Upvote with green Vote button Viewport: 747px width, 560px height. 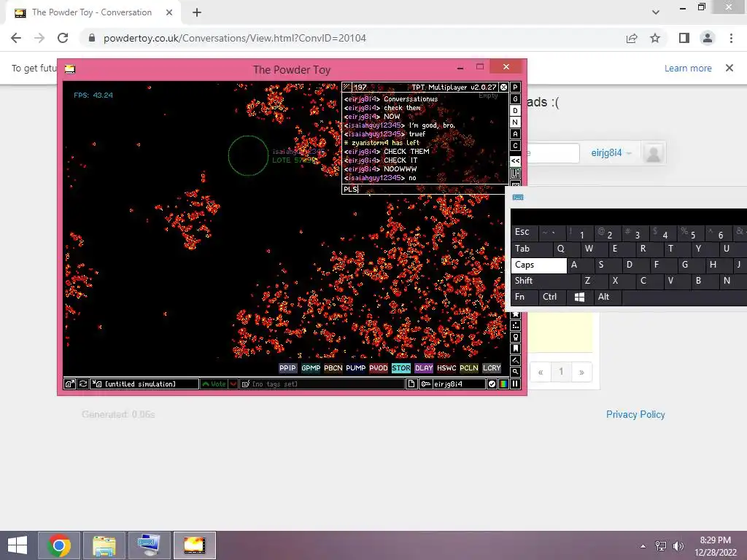tap(214, 384)
